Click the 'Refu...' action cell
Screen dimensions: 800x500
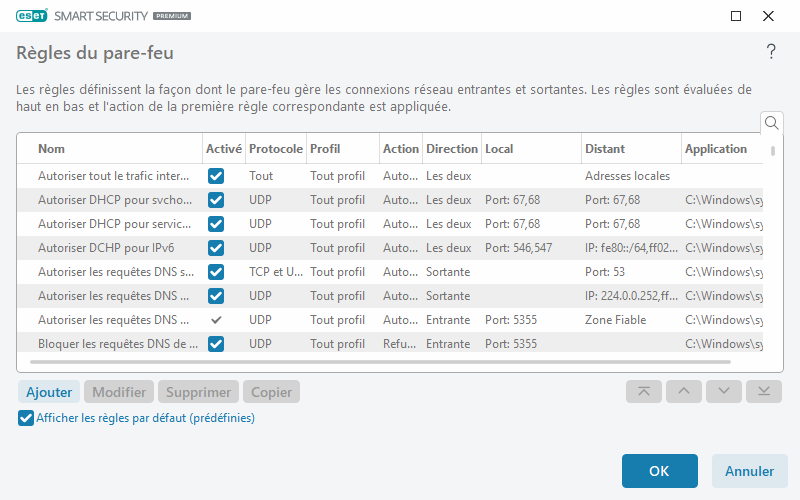401,344
